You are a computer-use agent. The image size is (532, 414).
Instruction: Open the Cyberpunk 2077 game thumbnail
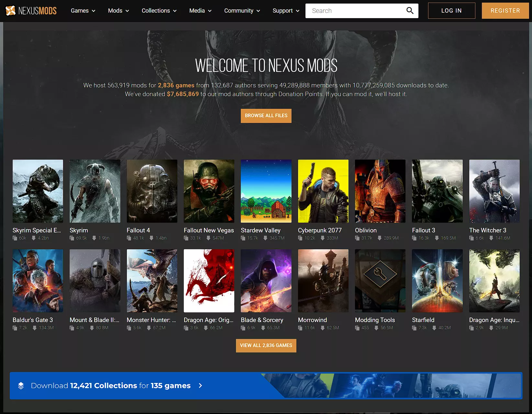tap(323, 191)
